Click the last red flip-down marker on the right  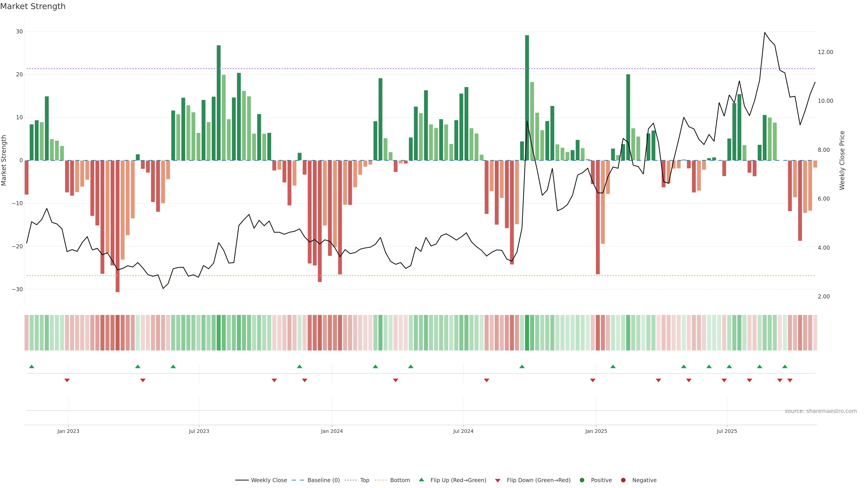(790, 380)
